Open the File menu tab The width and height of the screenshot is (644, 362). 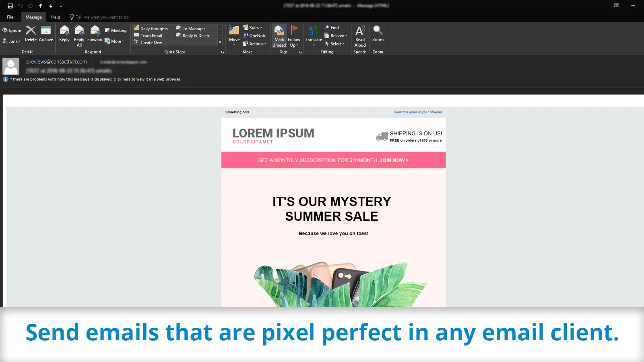[10, 17]
